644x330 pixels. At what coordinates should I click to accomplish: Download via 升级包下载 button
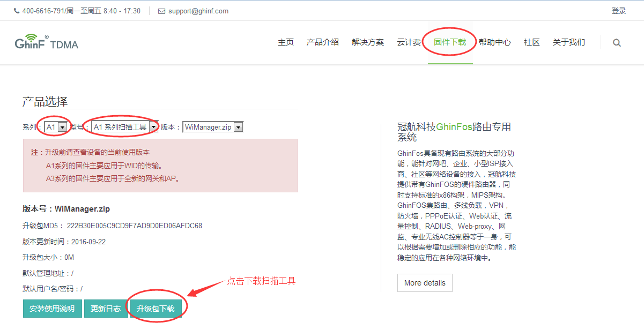pyautogui.click(x=156, y=309)
